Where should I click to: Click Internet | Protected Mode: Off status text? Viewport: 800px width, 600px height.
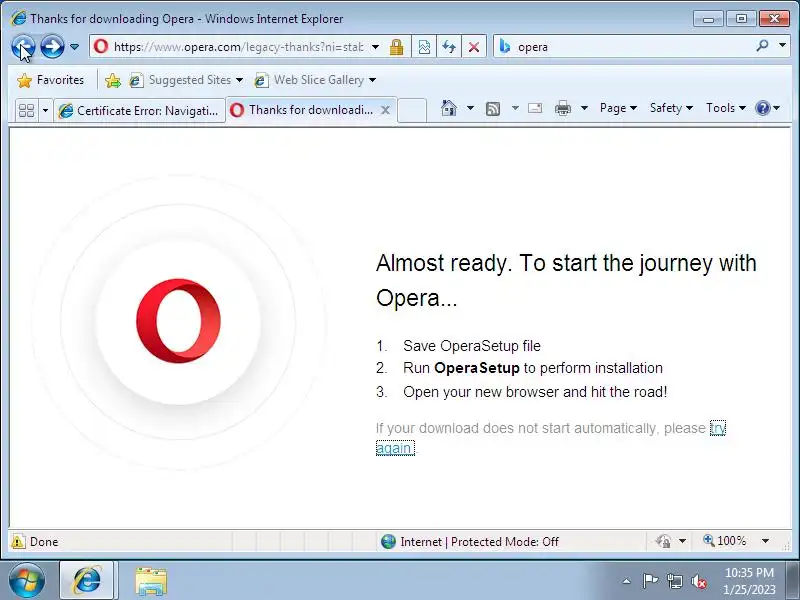[x=480, y=542]
